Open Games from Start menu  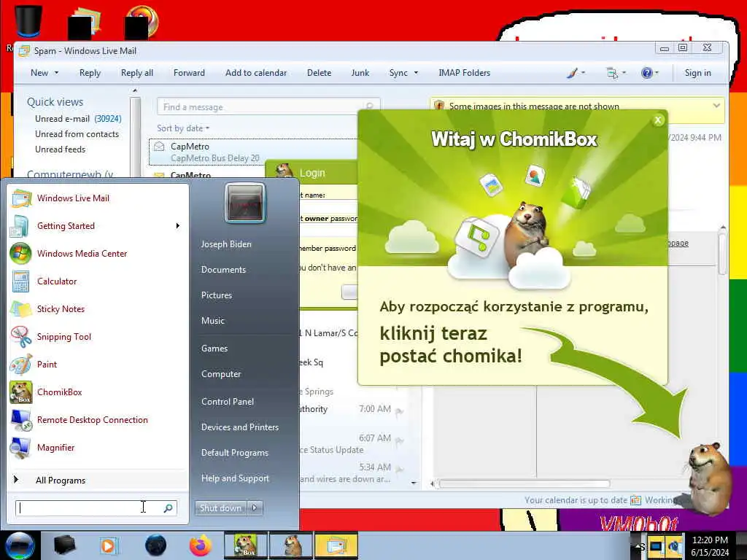[214, 348]
